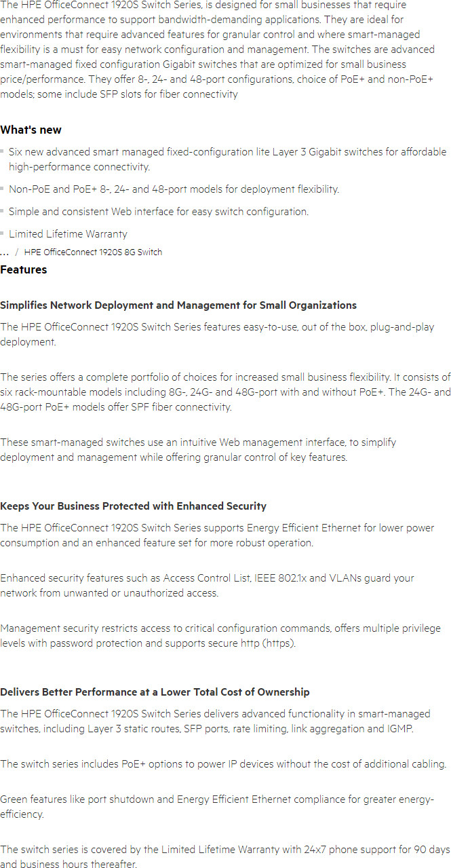Click the Keeps Your Business Protected heading
The width and height of the screenshot is (451, 868).
pos(134,506)
